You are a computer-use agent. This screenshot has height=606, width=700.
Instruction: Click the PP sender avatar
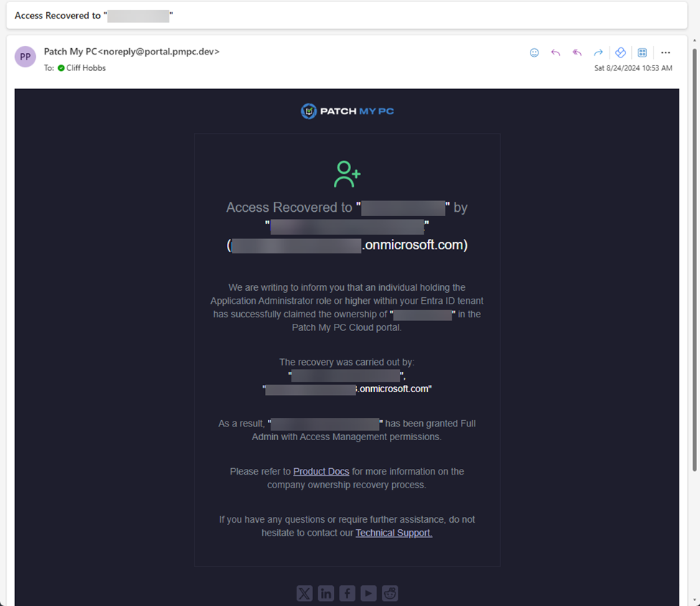click(25, 56)
